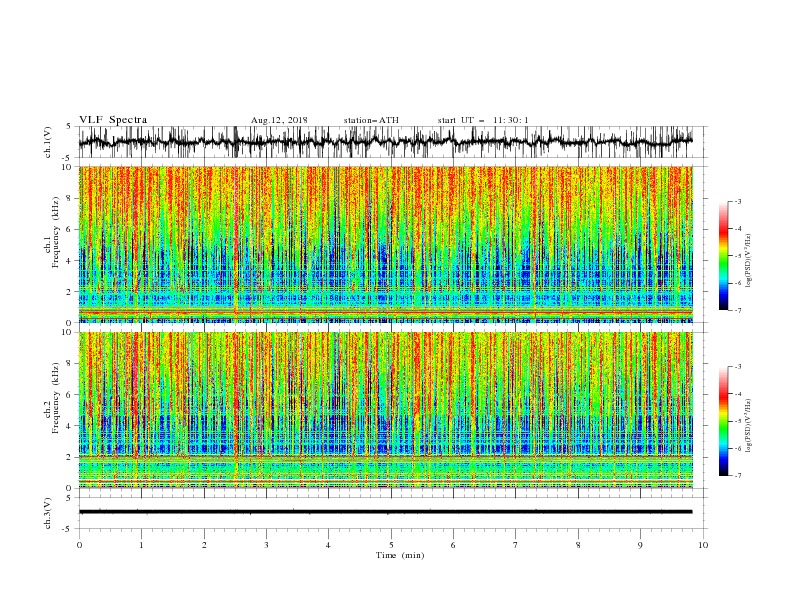Click the date text 'Aug.12, 2018'
The width and height of the screenshot is (792, 612).
pos(279,120)
